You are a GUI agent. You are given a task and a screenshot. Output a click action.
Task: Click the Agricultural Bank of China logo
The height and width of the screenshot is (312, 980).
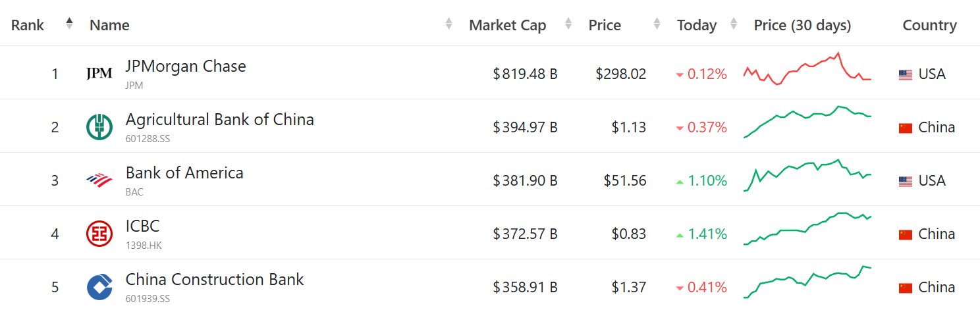(x=99, y=127)
